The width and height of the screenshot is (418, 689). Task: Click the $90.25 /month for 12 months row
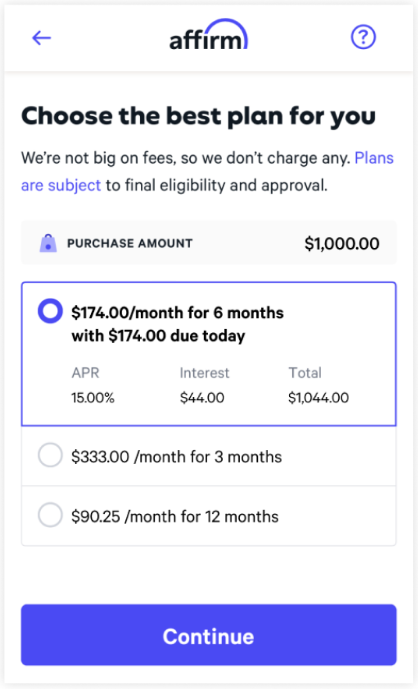point(209,516)
